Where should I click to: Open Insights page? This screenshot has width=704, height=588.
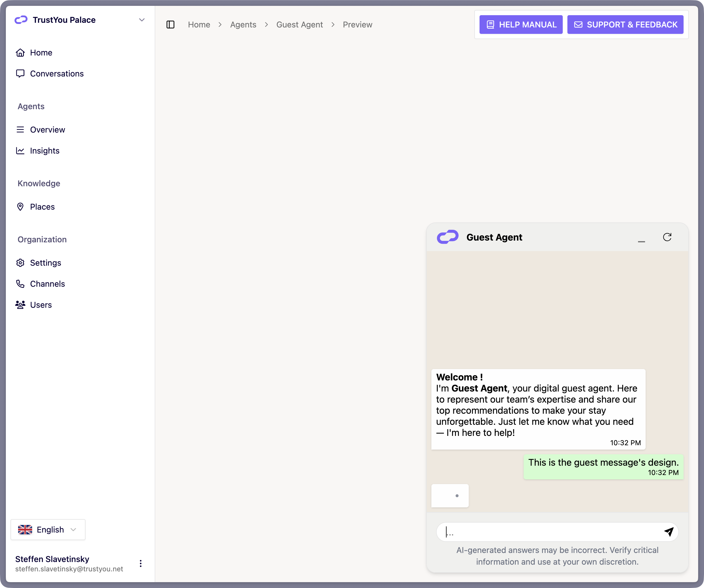[x=45, y=151]
